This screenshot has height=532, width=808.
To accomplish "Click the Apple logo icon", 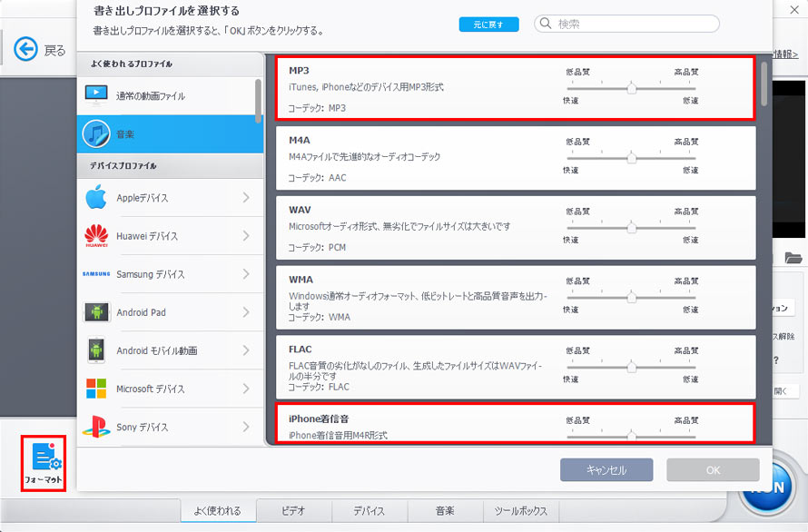I will (96, 197).
